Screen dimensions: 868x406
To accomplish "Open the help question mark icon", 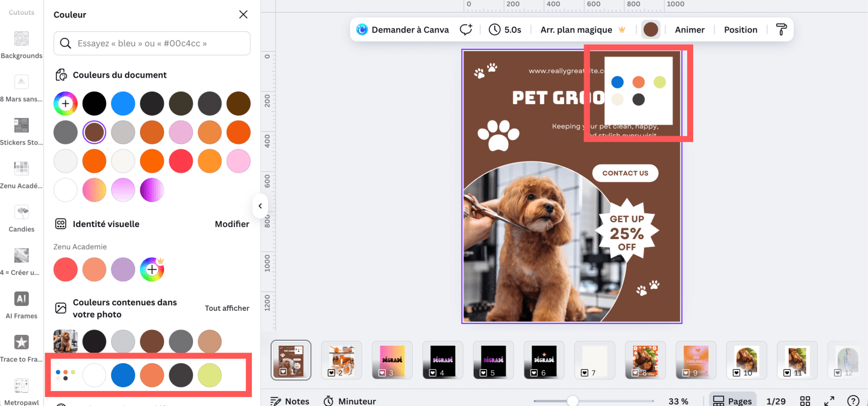I will point(853,401).
